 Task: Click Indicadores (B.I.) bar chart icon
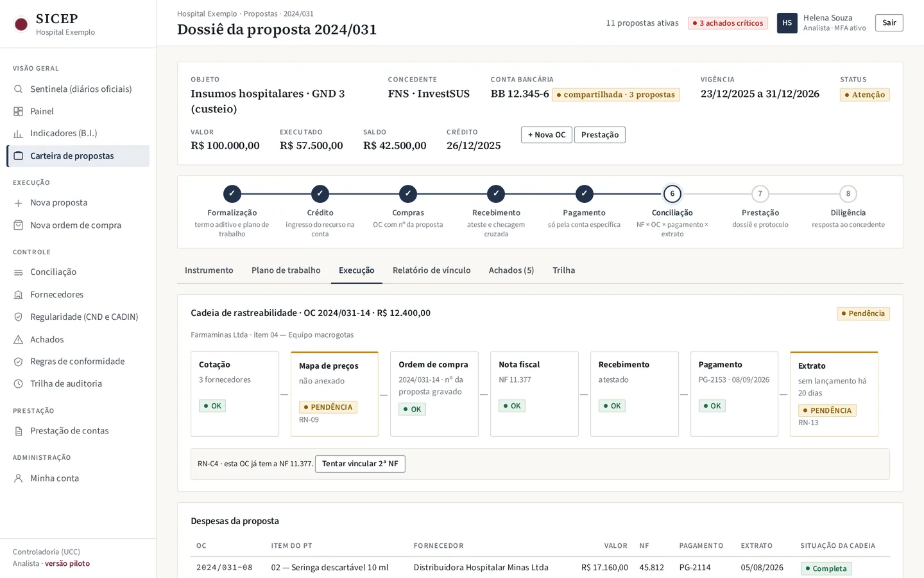(x=19, y=134)
